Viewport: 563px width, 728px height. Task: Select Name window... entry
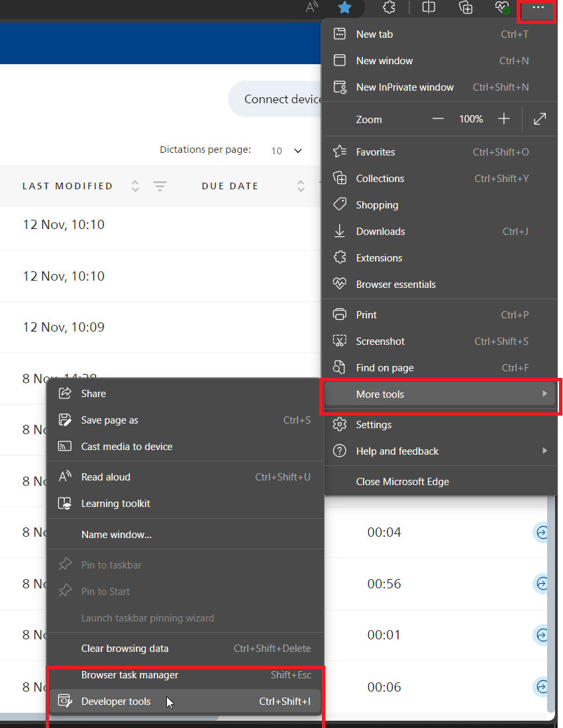click(x=185, y=534)
